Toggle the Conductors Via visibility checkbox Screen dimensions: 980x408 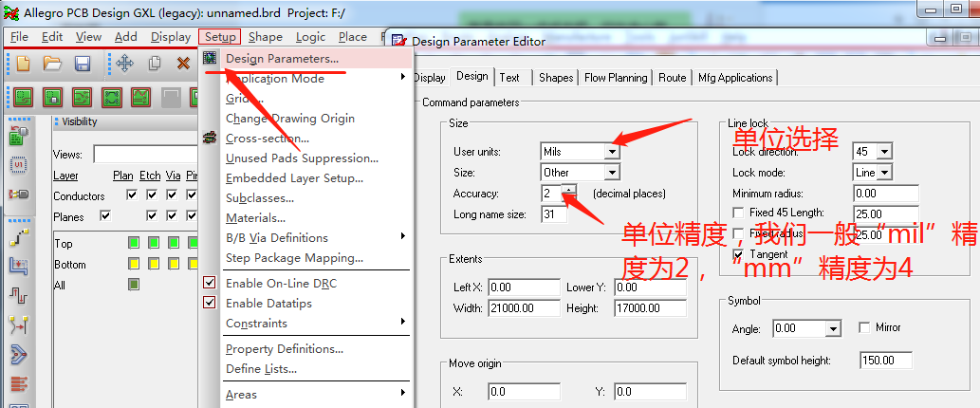(172, 195)
